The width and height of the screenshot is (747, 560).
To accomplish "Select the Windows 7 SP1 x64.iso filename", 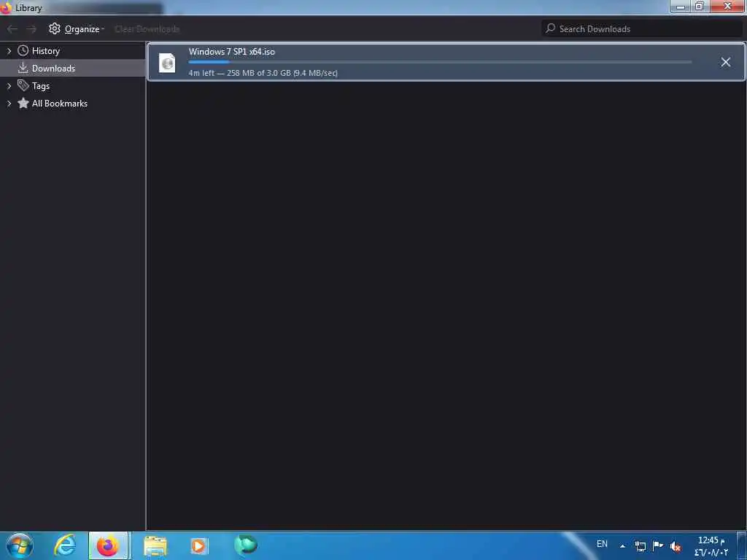I will (x=231, y=52).
